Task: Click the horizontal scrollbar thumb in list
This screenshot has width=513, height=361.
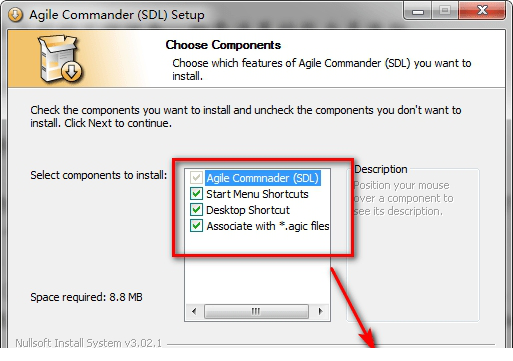Action: tap(256, 311)
